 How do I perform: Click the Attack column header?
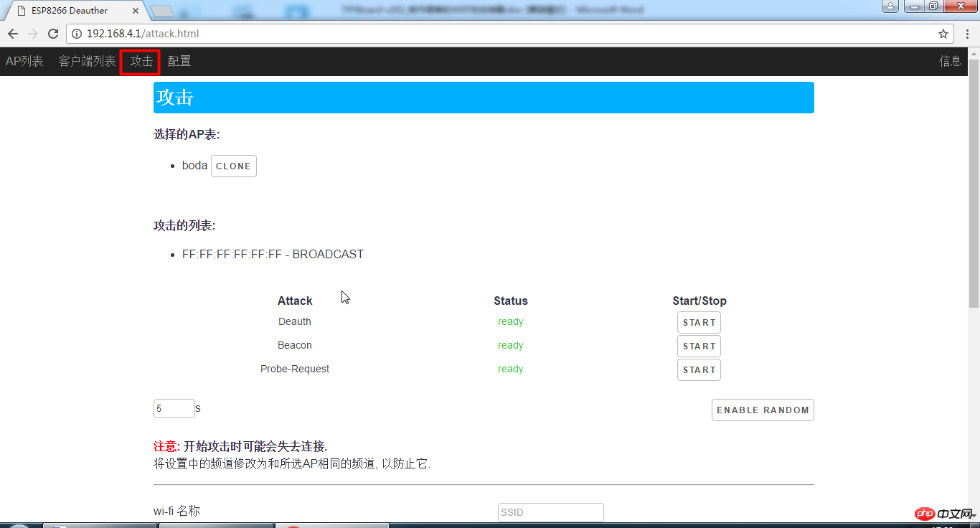tap(295, 301)
